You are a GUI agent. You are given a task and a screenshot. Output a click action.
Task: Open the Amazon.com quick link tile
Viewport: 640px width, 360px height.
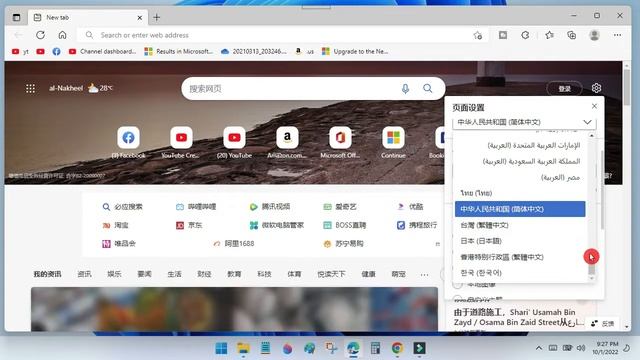click(x=287, y=142)
